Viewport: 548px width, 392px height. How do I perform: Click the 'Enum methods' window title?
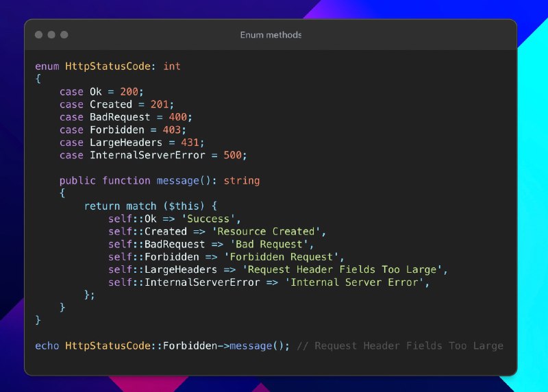[271, 35]
